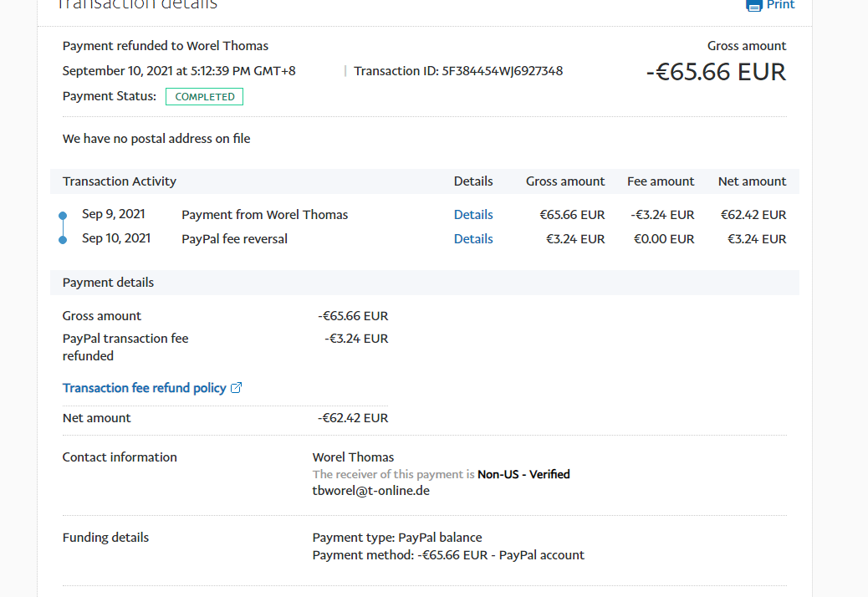Click the Non-US - Verified status text
This screenshot has height=597, width=868.
pos(523,474)
